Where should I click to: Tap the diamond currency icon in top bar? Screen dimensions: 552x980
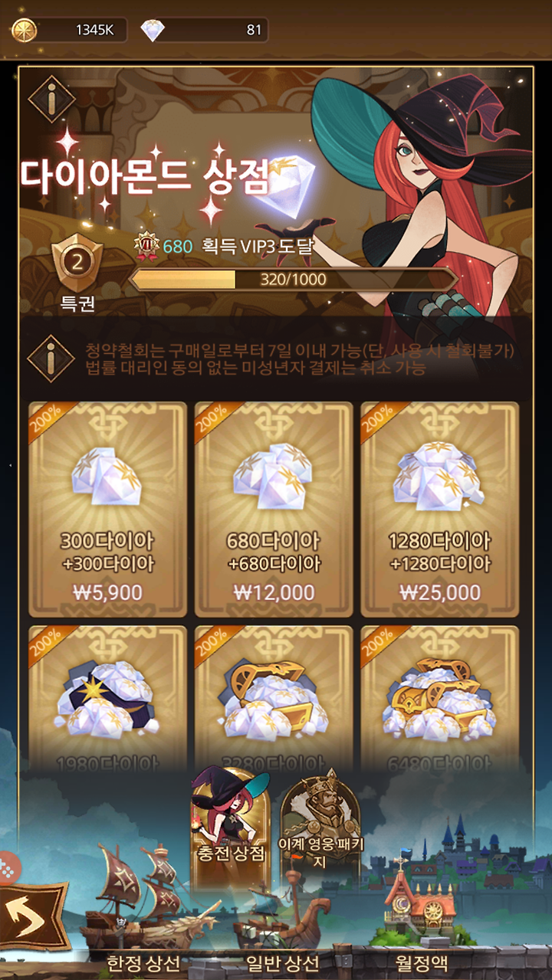coord(153,31)
